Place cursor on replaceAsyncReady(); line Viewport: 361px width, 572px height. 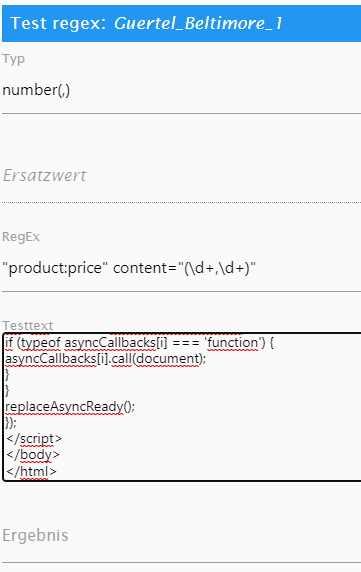click(70, 406)
